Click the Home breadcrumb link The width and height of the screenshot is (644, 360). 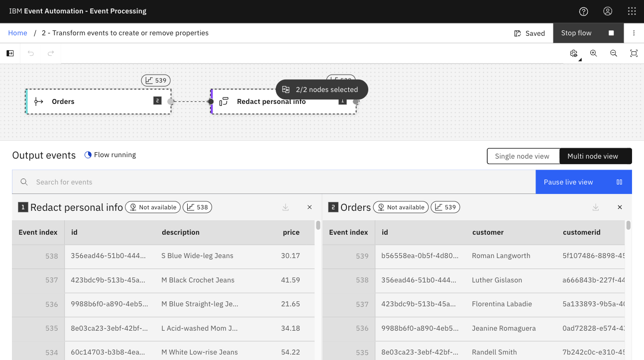(17, 33)
